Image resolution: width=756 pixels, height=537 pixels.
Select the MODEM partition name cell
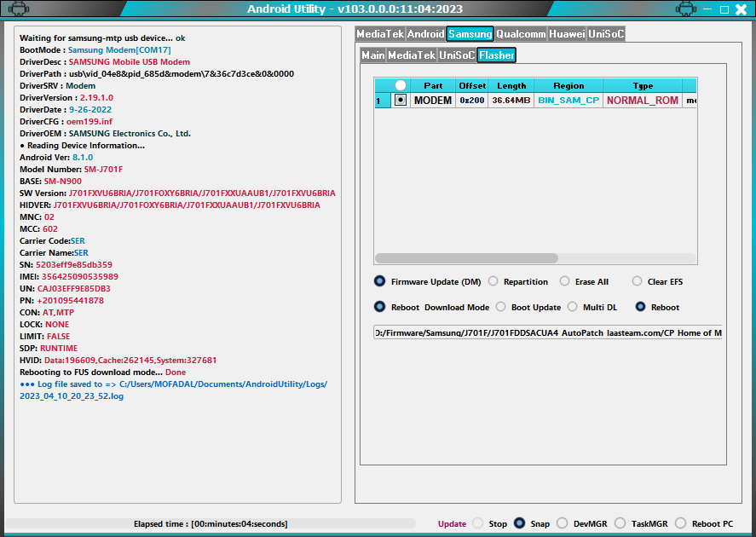coord(433,101)
